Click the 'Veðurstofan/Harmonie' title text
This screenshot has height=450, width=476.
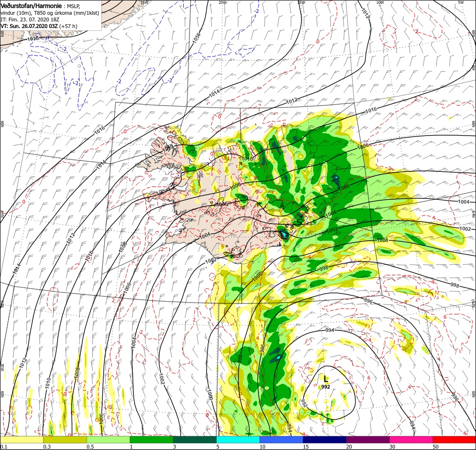31,6
